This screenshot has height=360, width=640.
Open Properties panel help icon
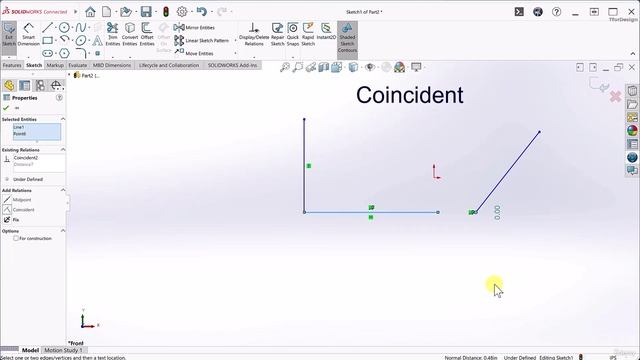click(59, 98)
